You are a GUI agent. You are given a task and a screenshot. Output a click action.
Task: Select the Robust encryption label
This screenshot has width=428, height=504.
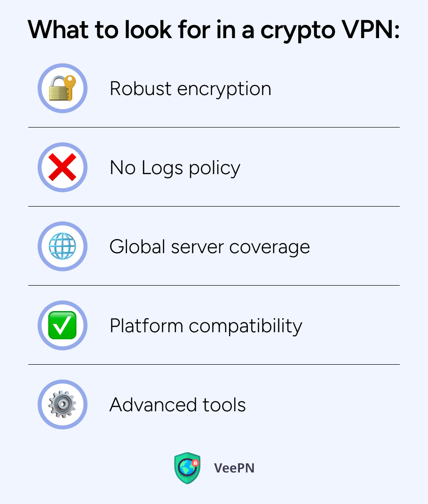click(190, 89)
